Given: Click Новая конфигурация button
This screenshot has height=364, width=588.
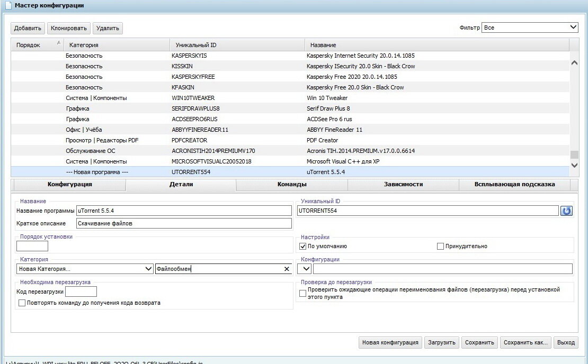Looking at the screenshot, I should coord(390,343).
